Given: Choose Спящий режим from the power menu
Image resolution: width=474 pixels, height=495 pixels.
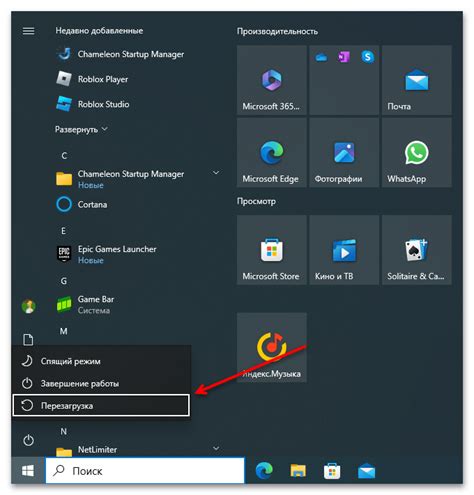Looking at the screenshot, I should coord(101,361).
